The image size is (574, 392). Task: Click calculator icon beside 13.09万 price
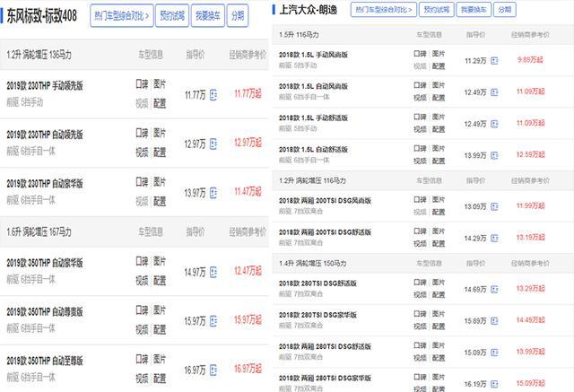(x=494, y=207)
